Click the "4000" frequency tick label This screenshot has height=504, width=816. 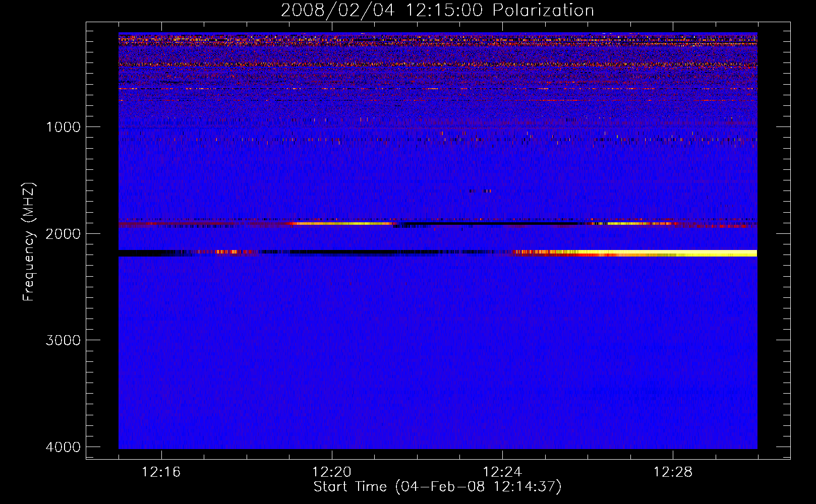click(63, 447)
